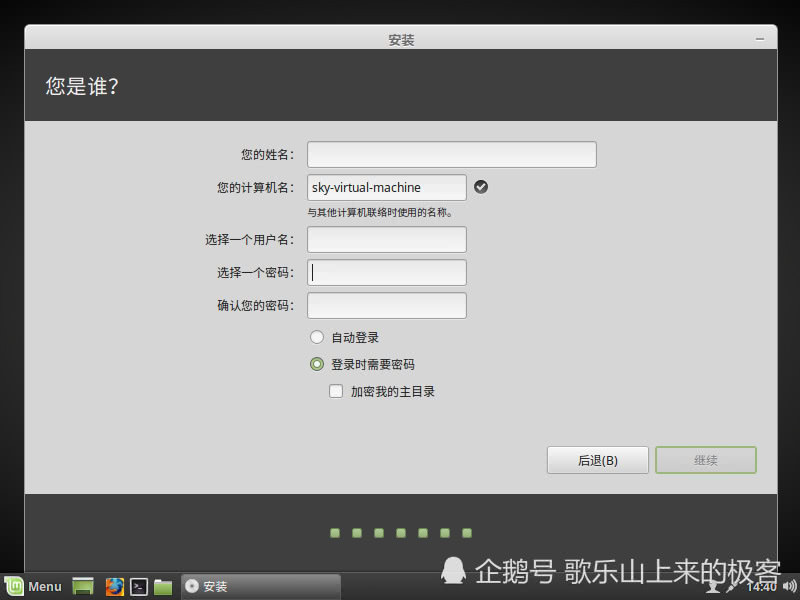Image resolution: width=800 pixels, height=600 pixels.
Task: Click the computer name validation checkmark
Action: point(481,187)
